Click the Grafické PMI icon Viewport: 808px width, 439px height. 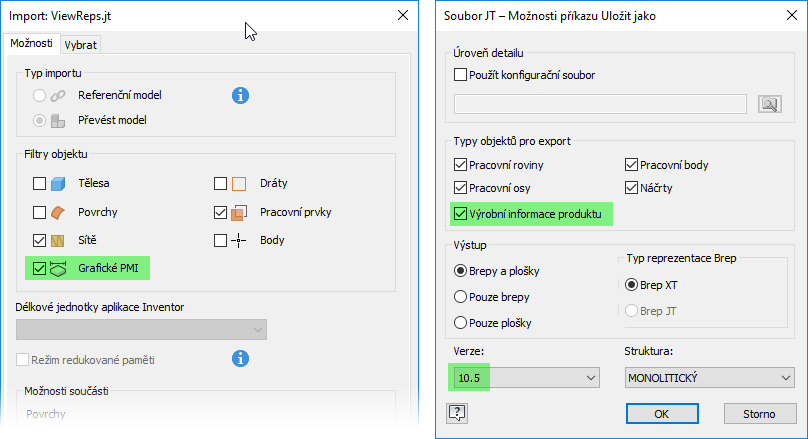click(x=58, y=268)
